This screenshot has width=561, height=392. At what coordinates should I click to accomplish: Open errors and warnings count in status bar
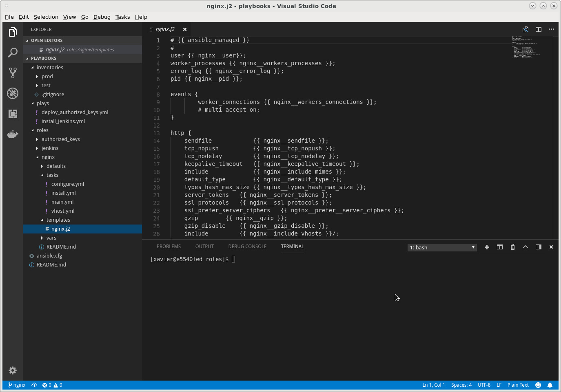click(52, 385)
